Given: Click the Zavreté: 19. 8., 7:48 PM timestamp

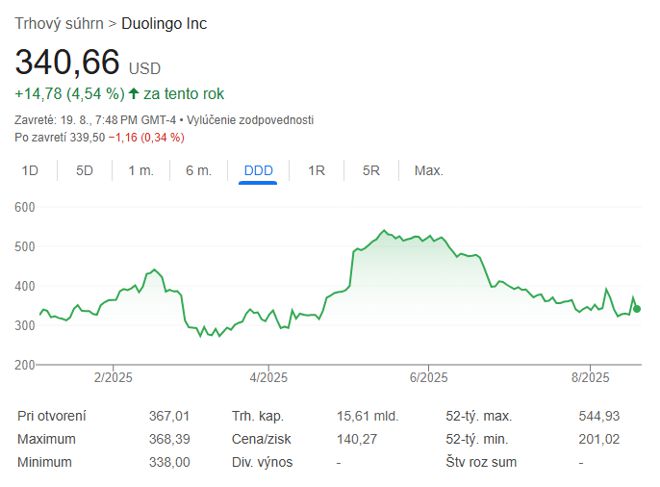Looking at the screenshot, I should point(95,120).
